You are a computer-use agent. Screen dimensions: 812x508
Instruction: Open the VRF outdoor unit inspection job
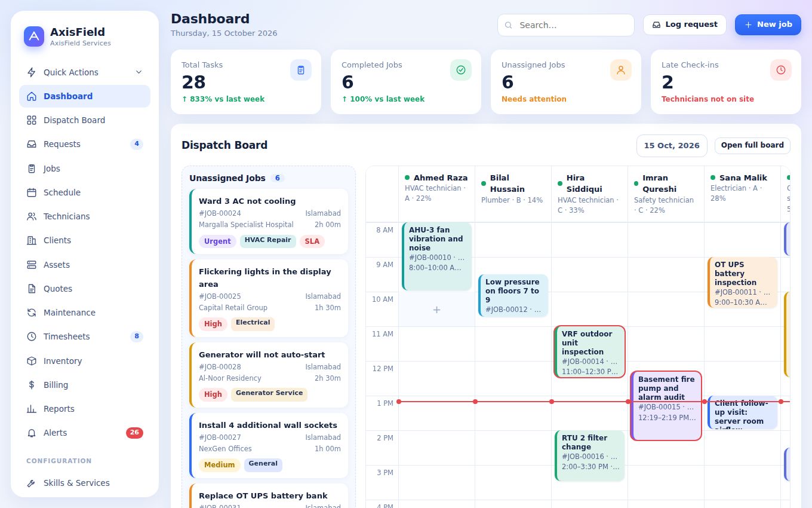point(590,352)
